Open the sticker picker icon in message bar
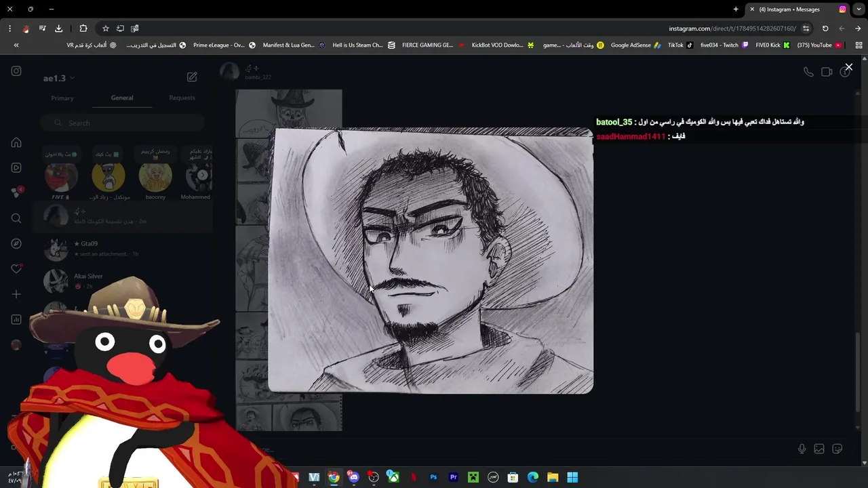The width and height of the screenshot is (868, 488). (837, 449)
